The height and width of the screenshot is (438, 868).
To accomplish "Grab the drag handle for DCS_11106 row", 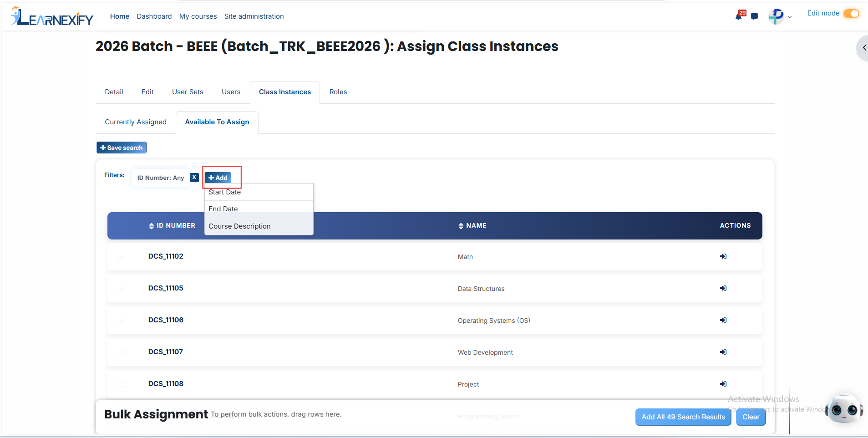I will pyautogui.click(x=122, y=321).
